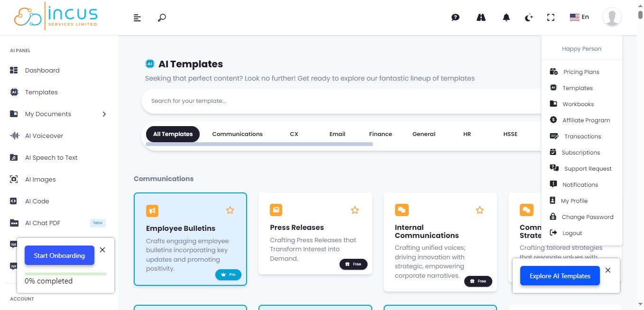
Task: Click the binoculars icon in header
Action: coord(481,18)
